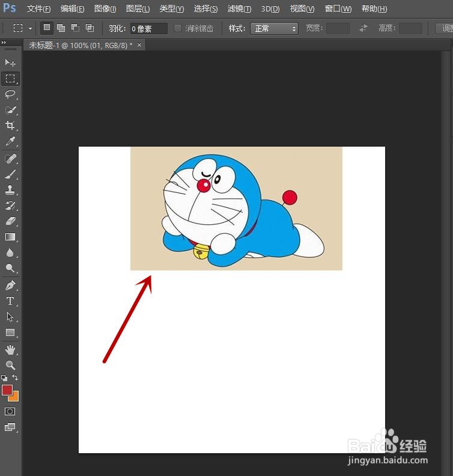Open the 图像(I) menu
Image resolution: width=453 pixels, height=476 pixels.
click(x=105, y=8)
